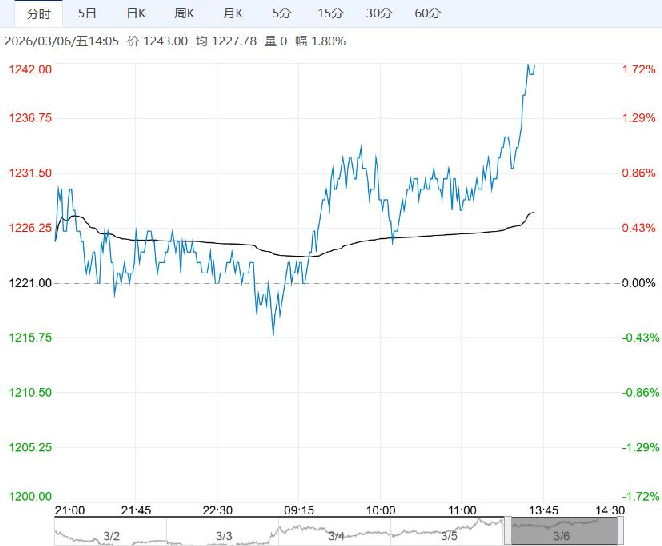Open the 60分 interval chart

[x=427, y=13]
